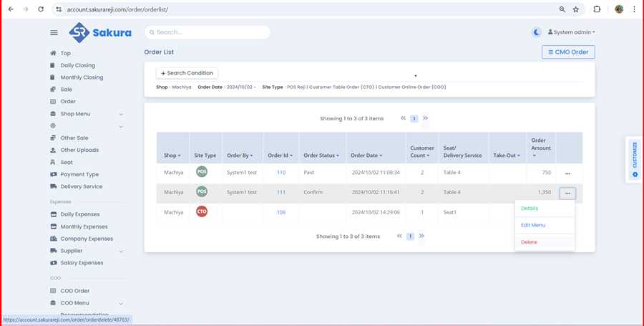Viewport: 644px width, 326px height.
Task: Select Delete in the context menu
Action: coord(529,242)
